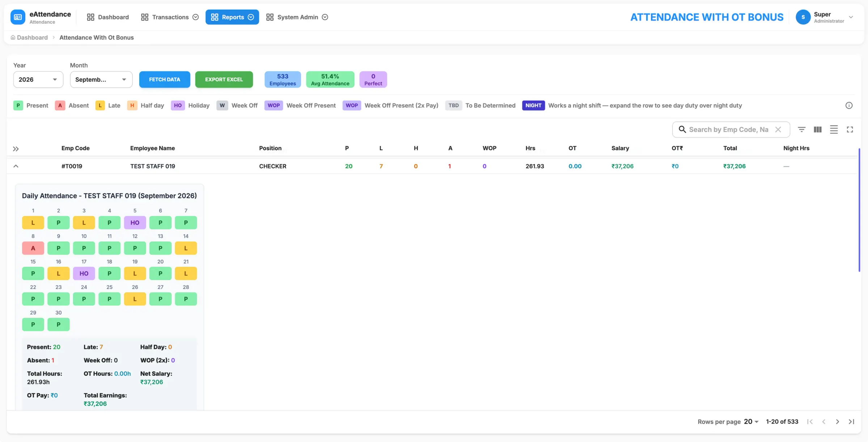This screenshot has height=442, width=868.
Task: Expand all rows double chevron
Action: click(16, 149)
